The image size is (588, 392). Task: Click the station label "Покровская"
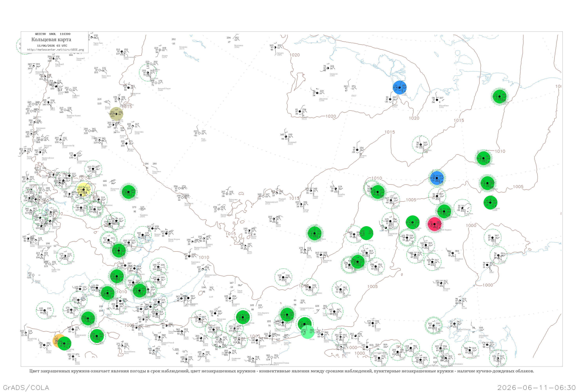tap(393, 233)
